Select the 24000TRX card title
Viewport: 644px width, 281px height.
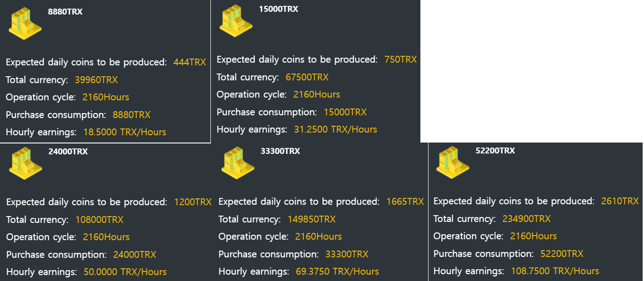click(68, 152)
